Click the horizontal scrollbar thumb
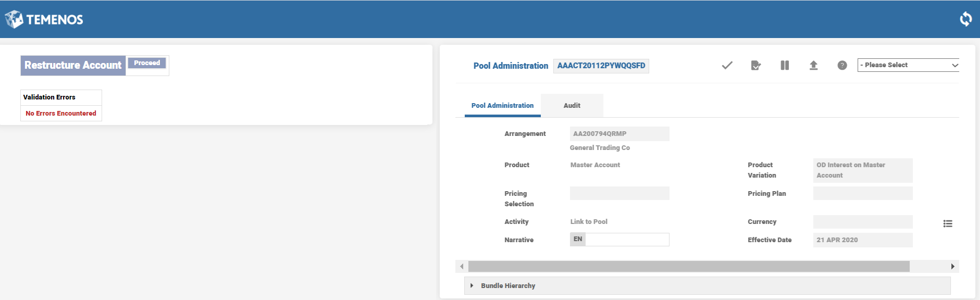980x300 pixels. coord(688,267)
